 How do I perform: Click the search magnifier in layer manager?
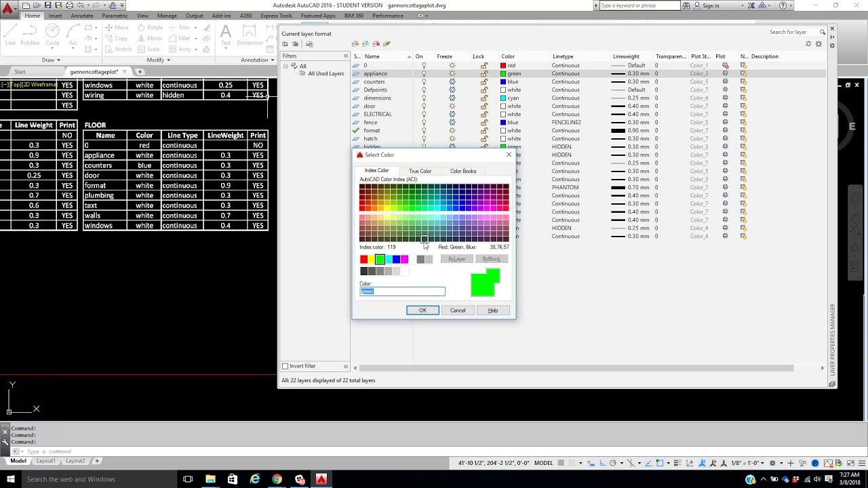[x=823, y=32]
